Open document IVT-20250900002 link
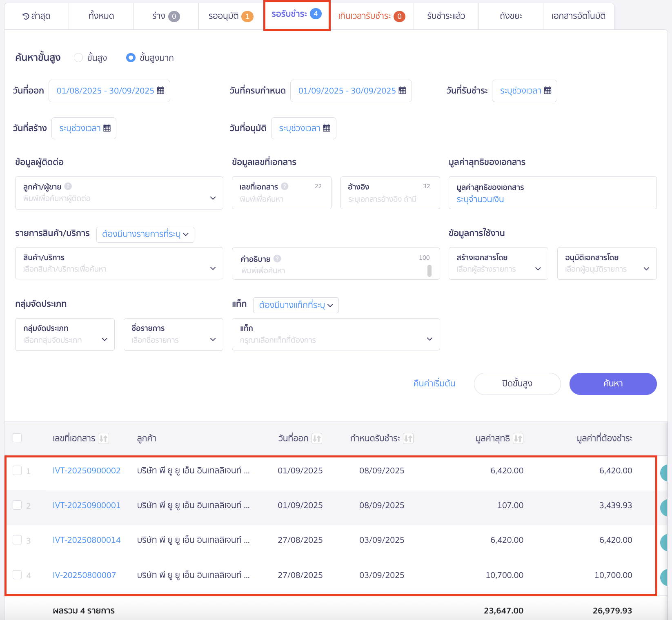Viewport: 672px width, 620px height. click(x=87, y=471)
